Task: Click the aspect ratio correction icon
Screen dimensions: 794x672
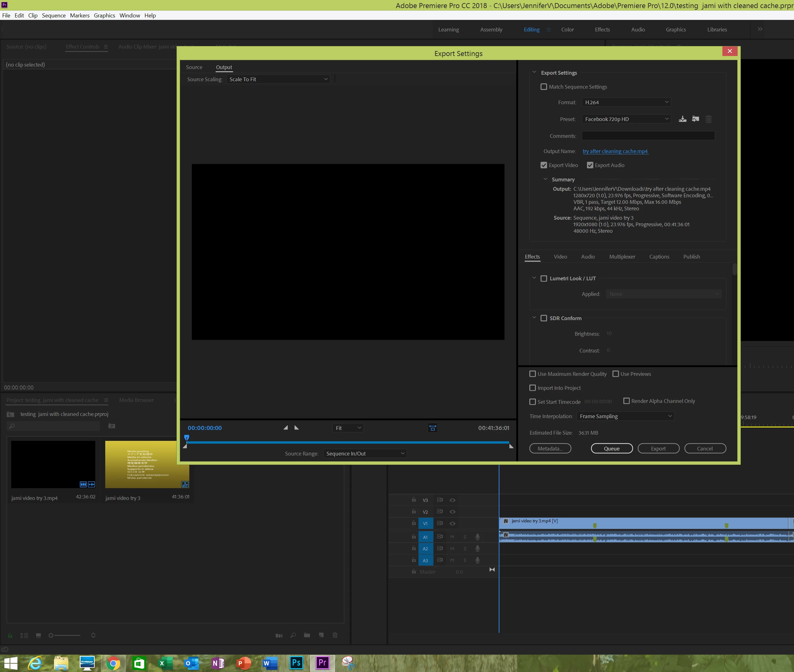Action: coord(432,428)
